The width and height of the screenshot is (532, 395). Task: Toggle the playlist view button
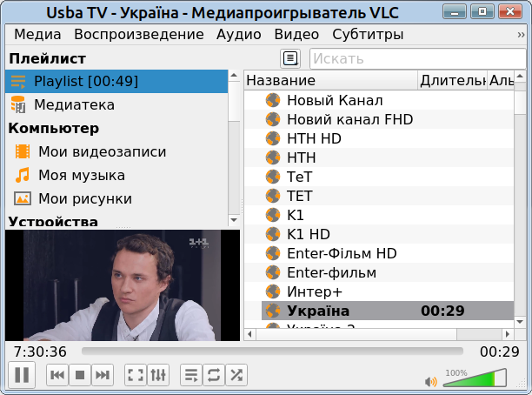tap(191, 375)
